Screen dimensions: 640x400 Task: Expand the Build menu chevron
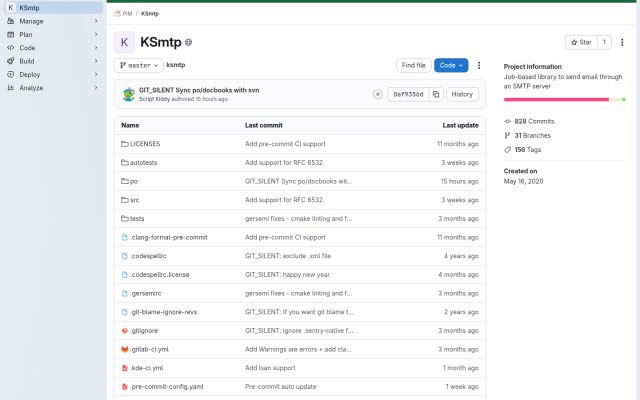coord(96,61)
